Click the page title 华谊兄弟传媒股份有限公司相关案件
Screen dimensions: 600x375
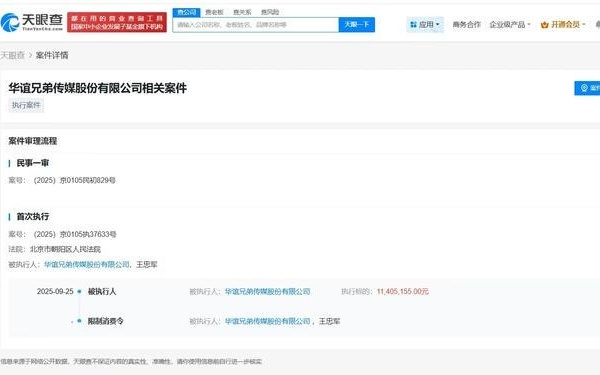point(98,88)
